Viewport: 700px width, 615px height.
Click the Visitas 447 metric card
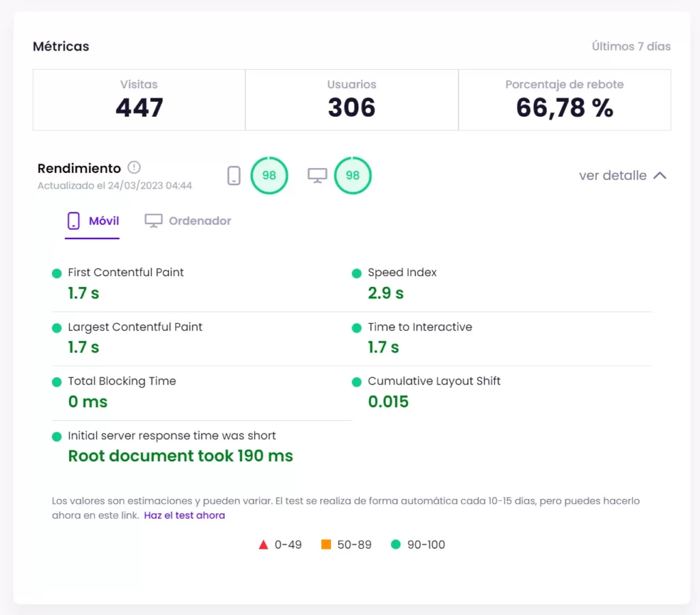pos(139,100)
